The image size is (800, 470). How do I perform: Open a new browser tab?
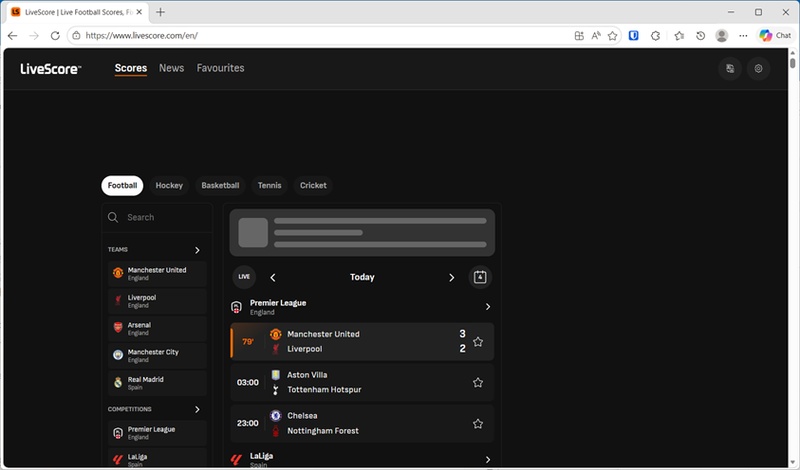[x=160, y=12]
